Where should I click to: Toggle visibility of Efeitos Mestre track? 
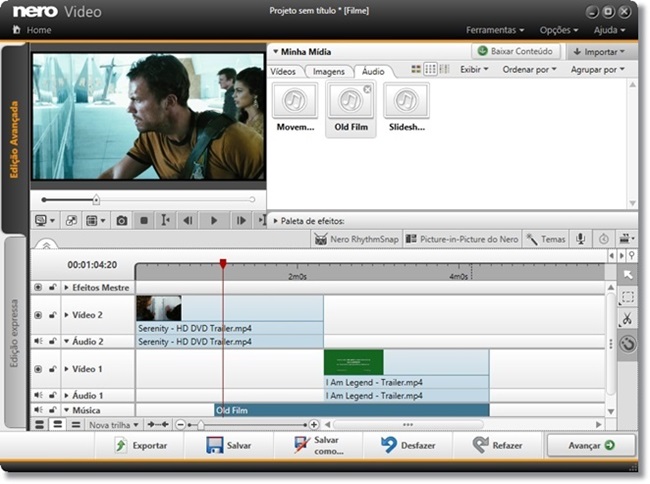[38, 287]
